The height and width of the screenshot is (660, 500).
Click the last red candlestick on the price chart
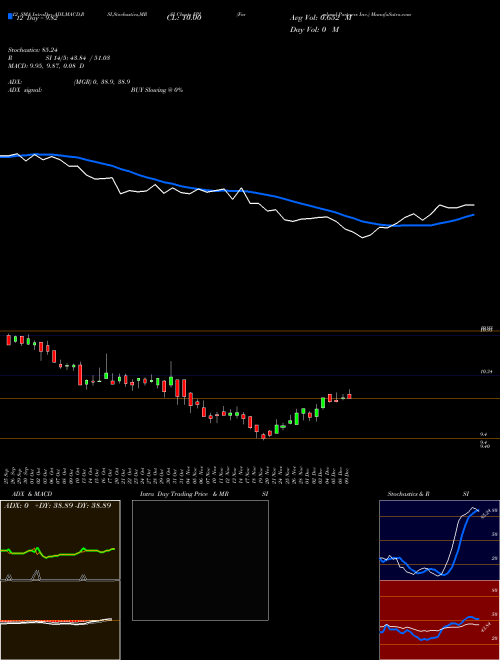coord(349,395)
